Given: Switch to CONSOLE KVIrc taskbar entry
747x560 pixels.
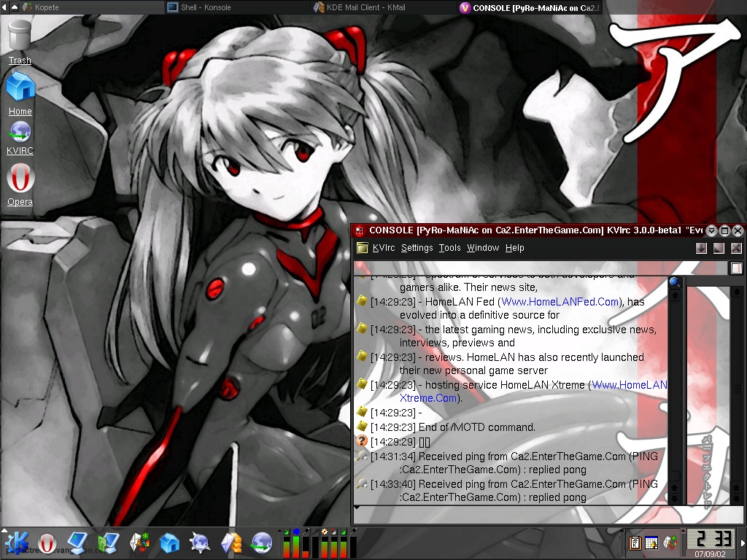Looking at the screenshot, I should 530,7.
